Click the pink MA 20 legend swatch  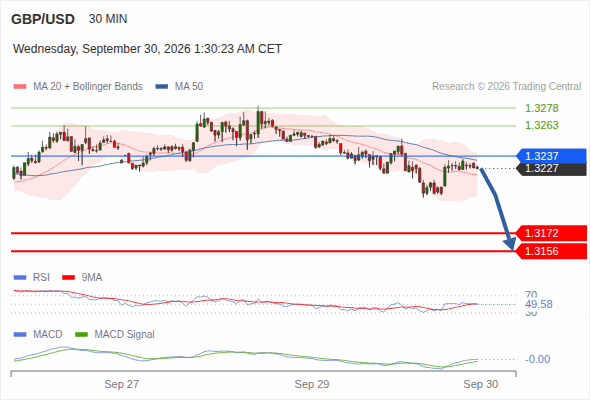point(20,87)
